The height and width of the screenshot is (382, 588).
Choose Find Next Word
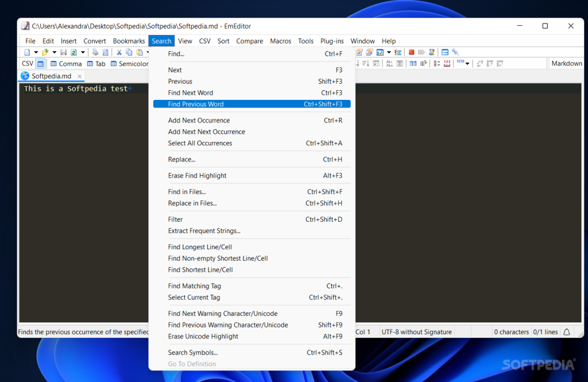coord(252,92)
